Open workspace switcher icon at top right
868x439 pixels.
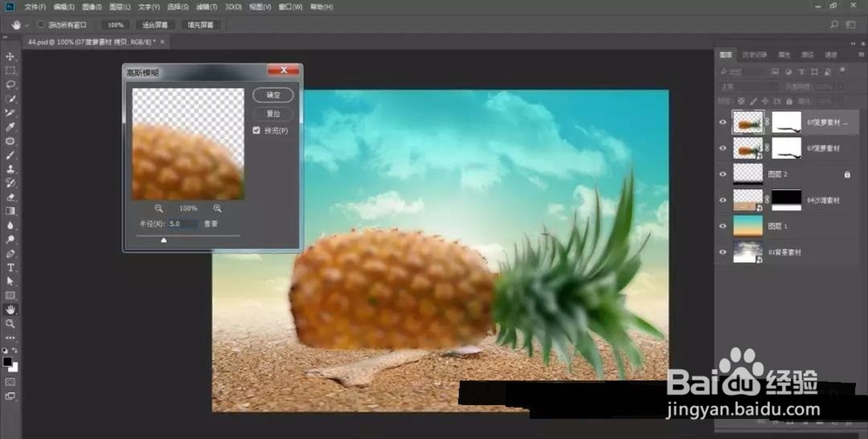(x=851, y=25)
